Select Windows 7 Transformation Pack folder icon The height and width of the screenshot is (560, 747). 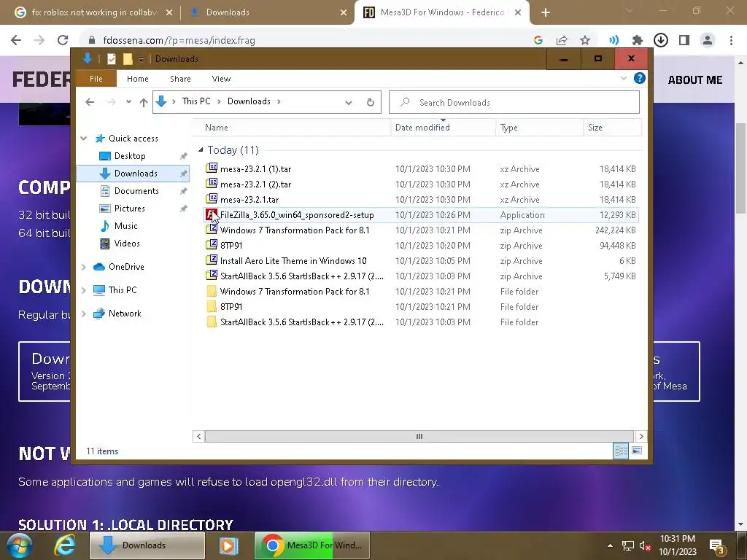pos(212,291)
